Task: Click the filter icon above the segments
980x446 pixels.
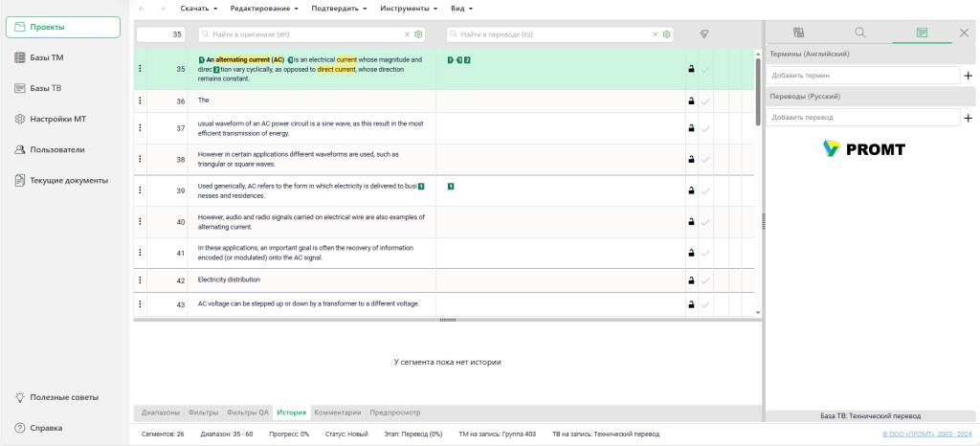Action: click(703, 33)
